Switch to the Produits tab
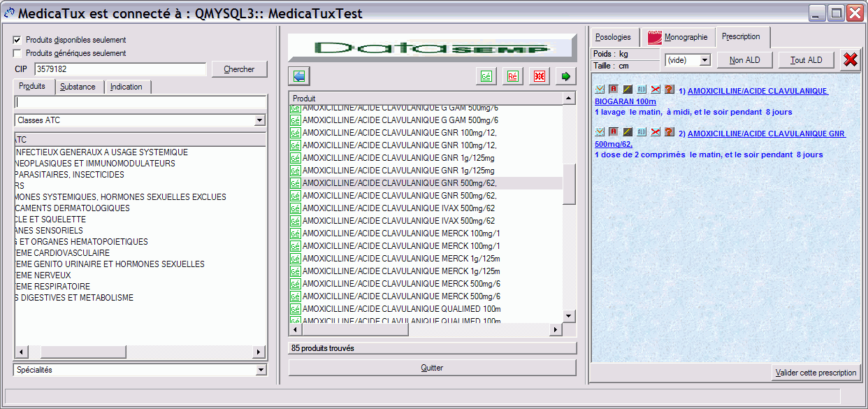 pyautogui.click(x=32, y=87)
